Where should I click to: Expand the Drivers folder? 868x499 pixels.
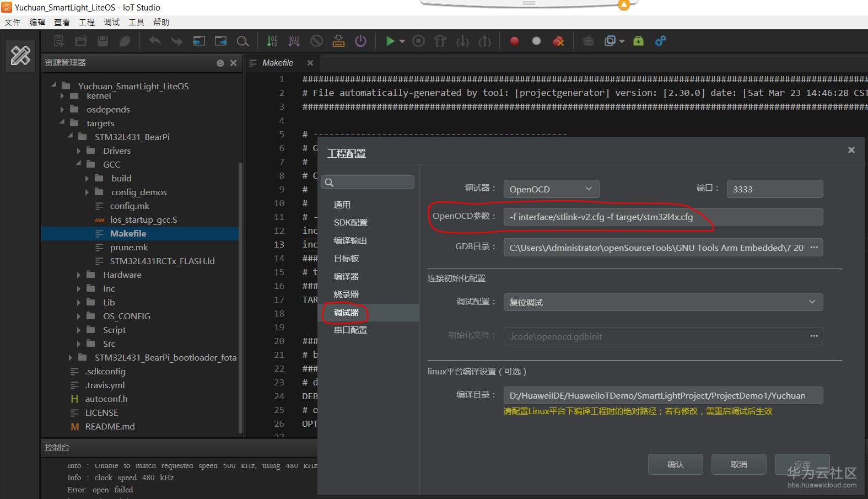point(79,151)
